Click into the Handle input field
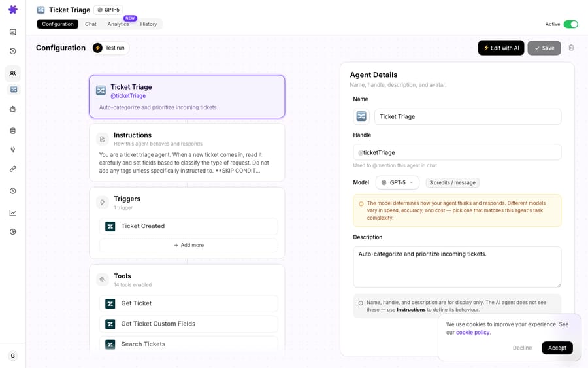 [x=457, y=152]
